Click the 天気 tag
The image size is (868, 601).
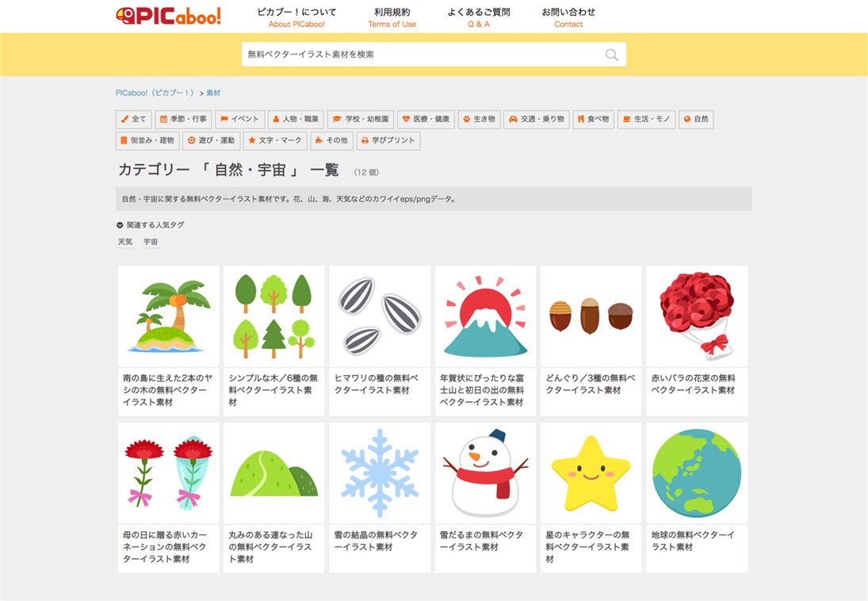pyautogui.click(x=125, y=242)
